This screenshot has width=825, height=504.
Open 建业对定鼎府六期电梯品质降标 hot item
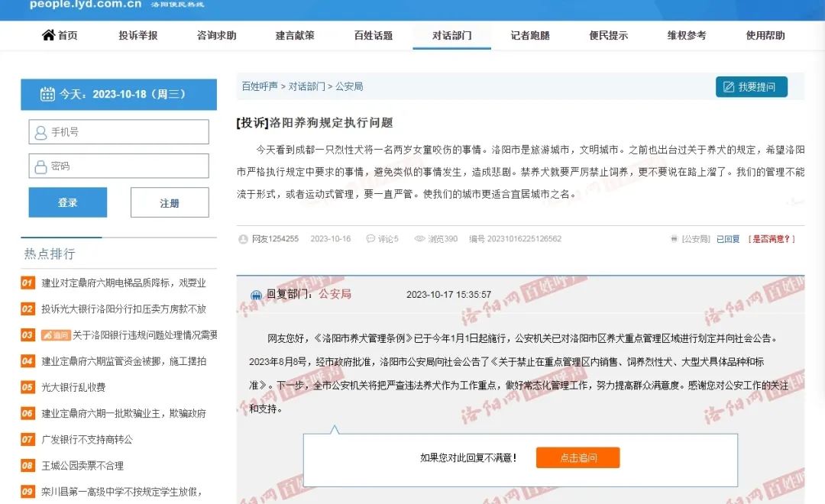click(124, 283)
